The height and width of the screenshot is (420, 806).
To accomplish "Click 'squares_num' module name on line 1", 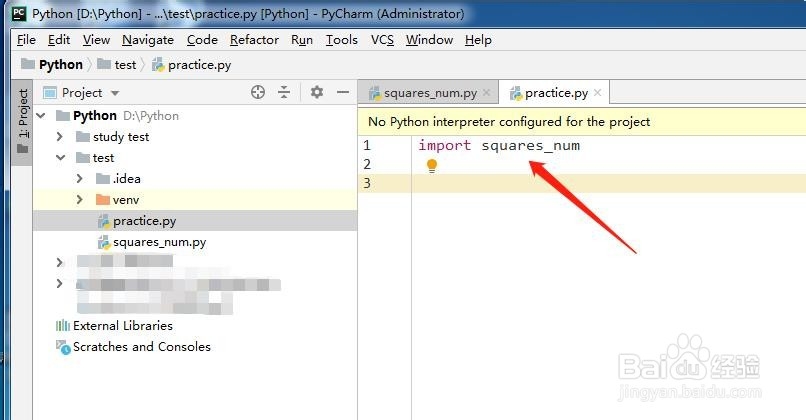I will coord(530,145).
